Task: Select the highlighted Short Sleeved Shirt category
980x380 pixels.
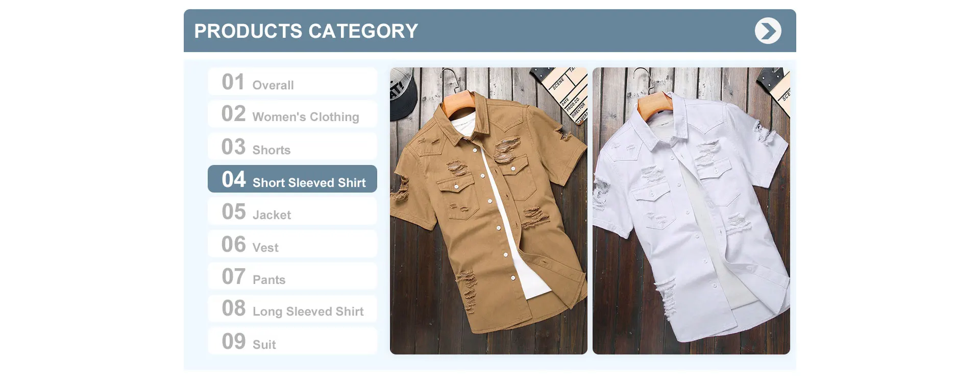Action: (x=292, y=179)
